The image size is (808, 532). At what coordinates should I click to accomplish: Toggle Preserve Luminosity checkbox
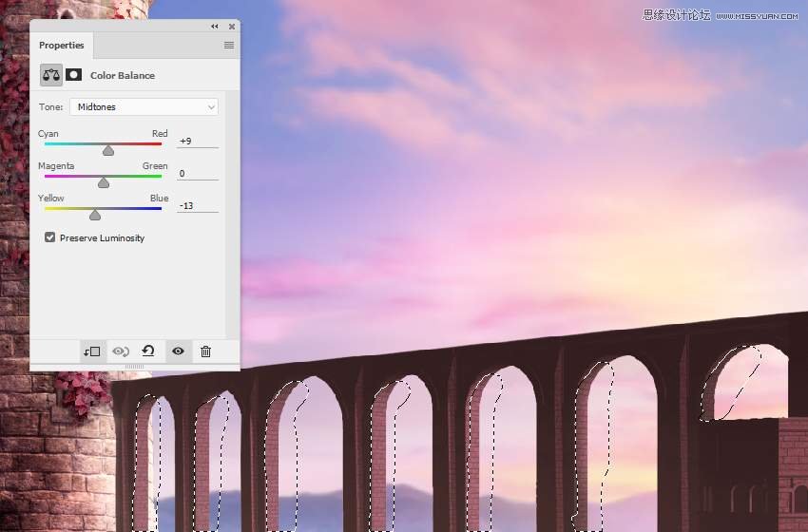(x=50, y=237)
